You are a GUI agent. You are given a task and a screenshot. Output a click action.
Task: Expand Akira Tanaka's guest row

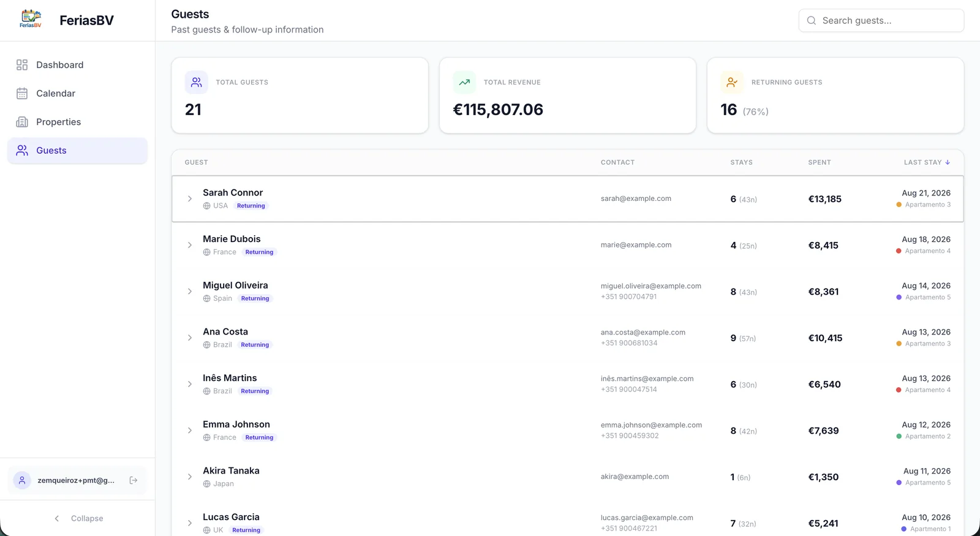(x=190, y=477)
